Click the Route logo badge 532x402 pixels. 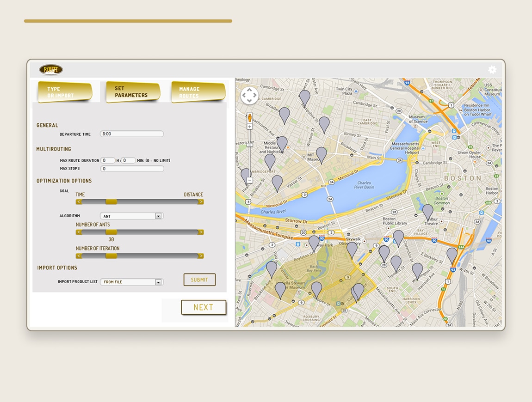(51, 69)
